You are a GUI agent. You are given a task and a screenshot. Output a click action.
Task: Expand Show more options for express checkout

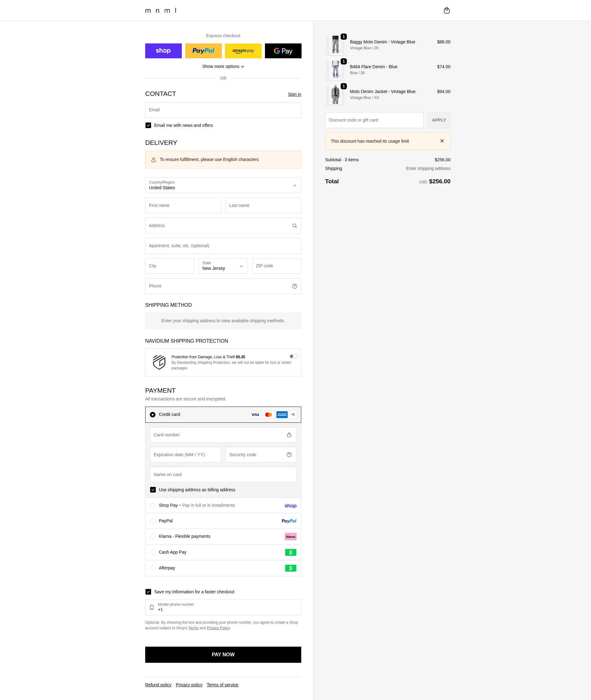(223, 66)
